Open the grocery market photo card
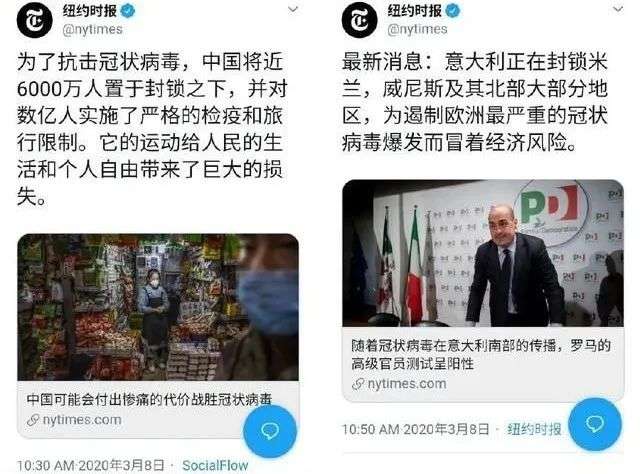The height and width of the screenshot is (474, 640). (x=158, y=307)
